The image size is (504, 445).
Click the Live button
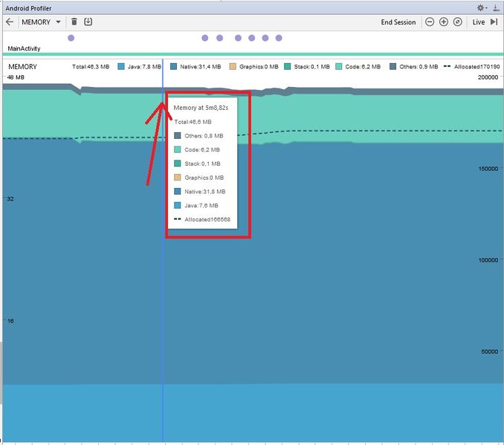pyautogui.click(x=478, y=22)
